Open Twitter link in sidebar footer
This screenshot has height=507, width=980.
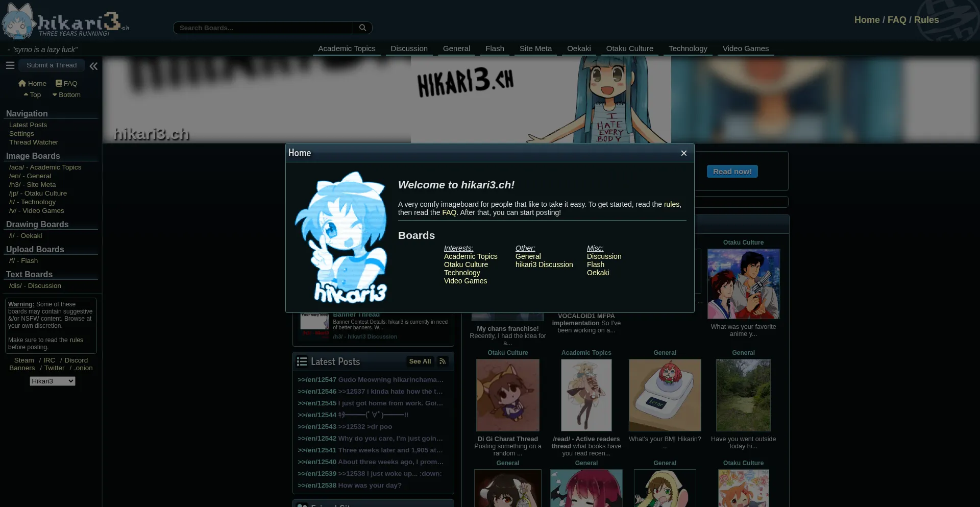pos(54,368)
